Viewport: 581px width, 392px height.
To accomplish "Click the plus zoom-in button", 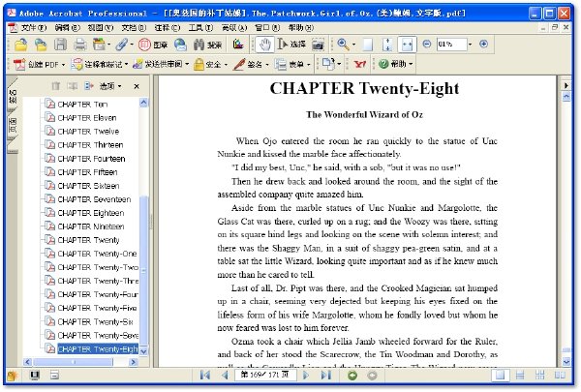I will (483, 45).
